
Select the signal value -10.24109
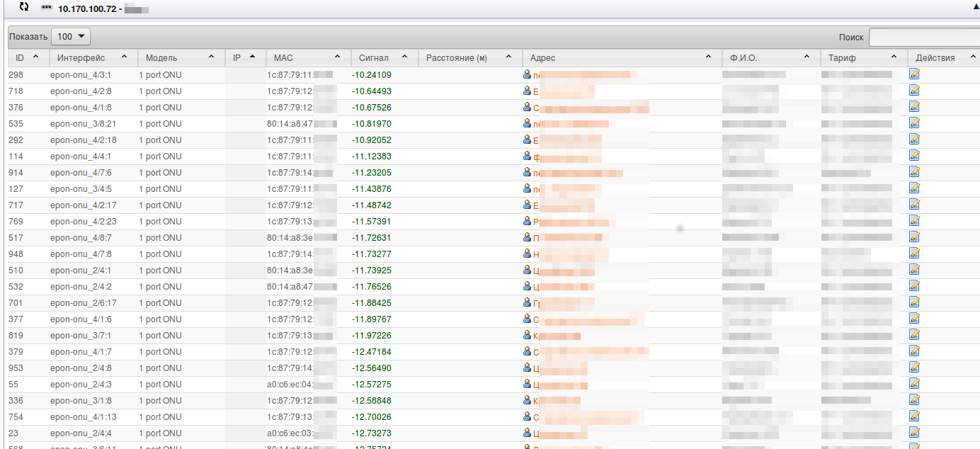[371, 75]
